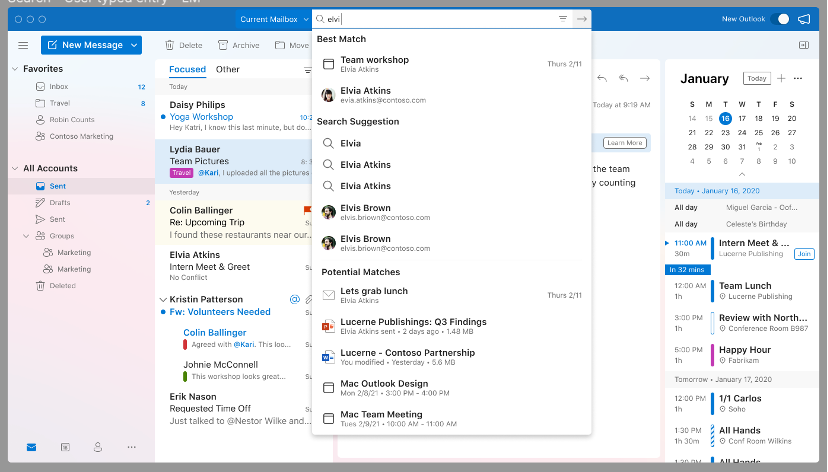Open the message list filter icon

(307, 70)
